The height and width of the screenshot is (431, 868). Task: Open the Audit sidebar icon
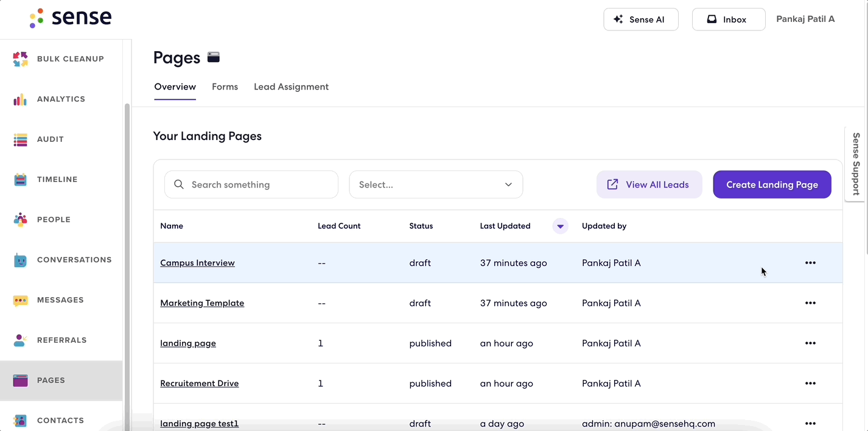tap(20, 139)
